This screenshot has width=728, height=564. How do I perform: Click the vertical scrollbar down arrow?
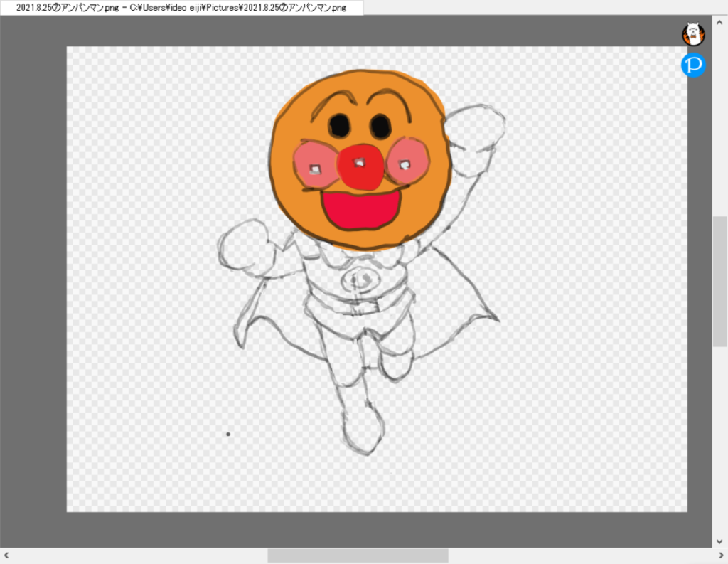point(719,540)
